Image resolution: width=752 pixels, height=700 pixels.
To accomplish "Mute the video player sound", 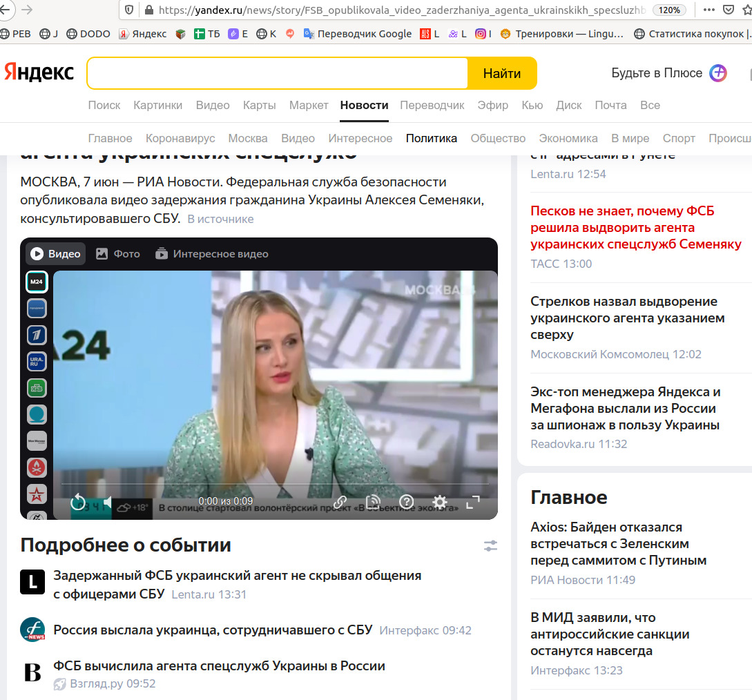I will (106, 503).
